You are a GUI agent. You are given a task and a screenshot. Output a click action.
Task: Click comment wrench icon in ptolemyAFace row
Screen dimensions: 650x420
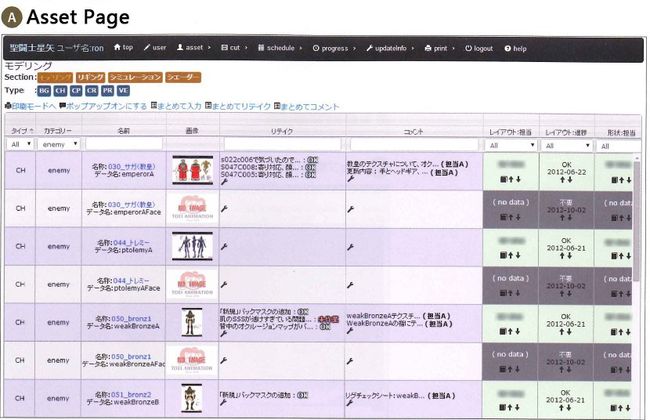pyautogui.click(x=350, y=285)
